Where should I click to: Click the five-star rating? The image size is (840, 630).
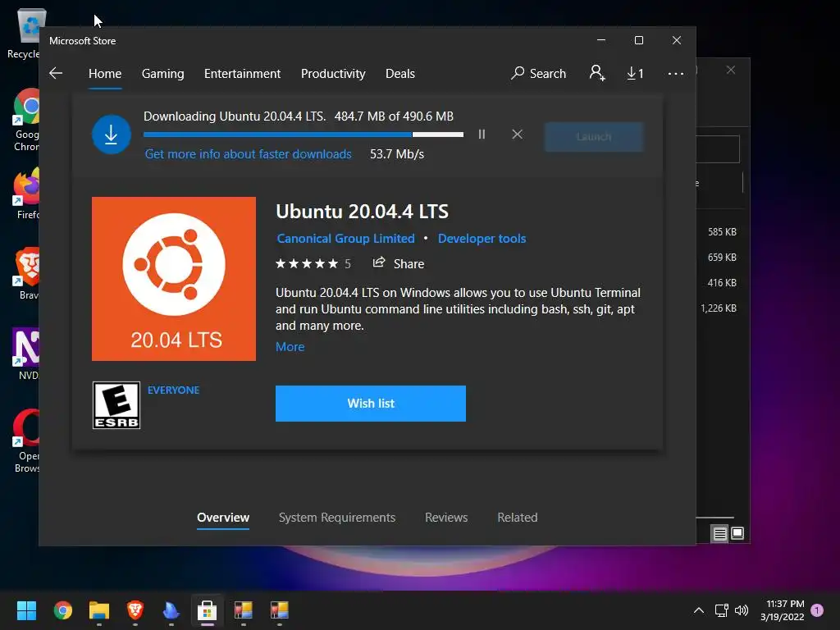point(307,263)
